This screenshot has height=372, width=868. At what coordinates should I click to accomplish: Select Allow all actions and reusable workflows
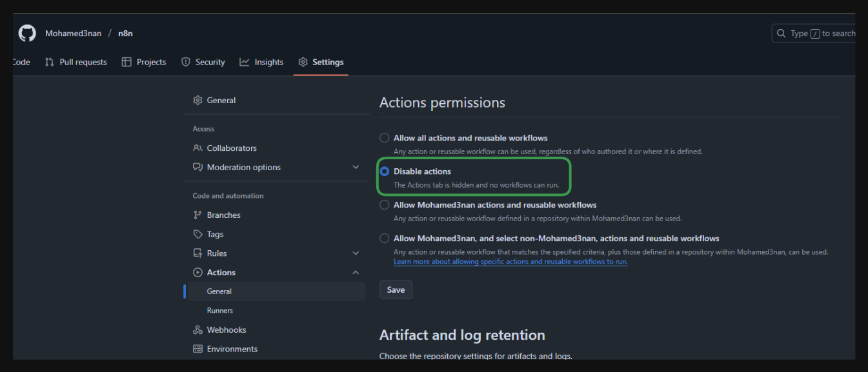[385, 138]
